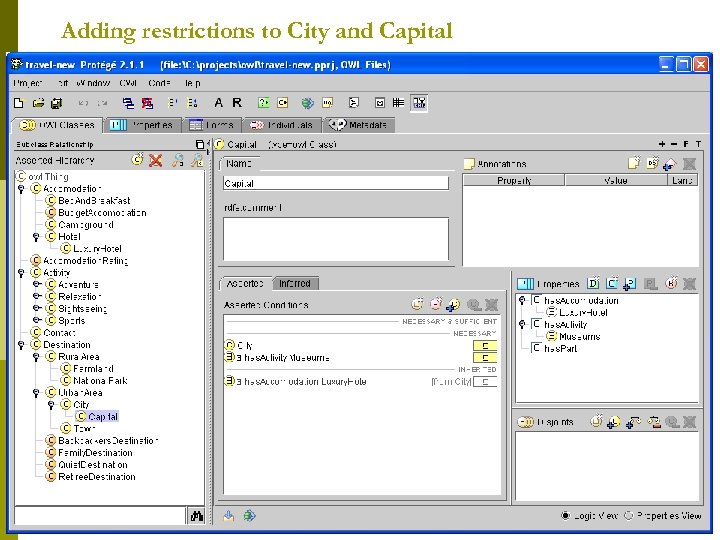
Task: Click the Lang column header in Annotations
Action: pyautogui.click(x=682, y=180)
